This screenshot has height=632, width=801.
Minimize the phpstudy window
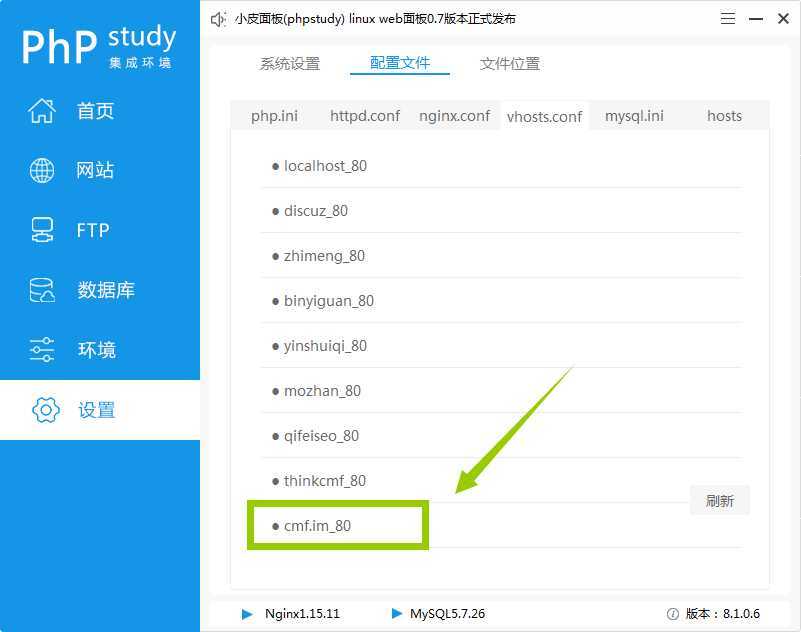coord(756,19)
